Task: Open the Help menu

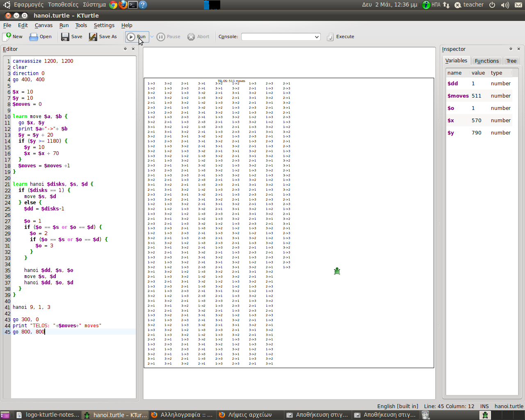Action: click(127, 25)
